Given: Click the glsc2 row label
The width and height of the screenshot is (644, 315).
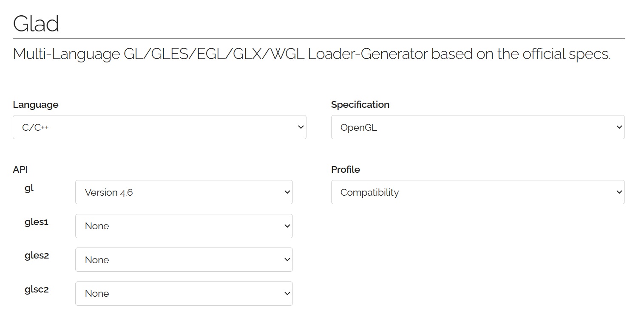Looking at the screenshot, I should (x=37, y=290).
